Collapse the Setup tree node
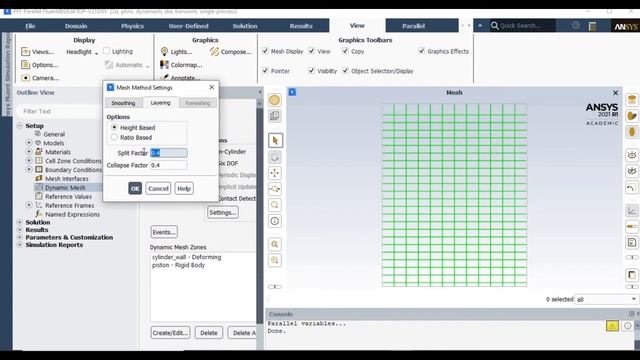640x360 pixels. (x=20, y=126)
